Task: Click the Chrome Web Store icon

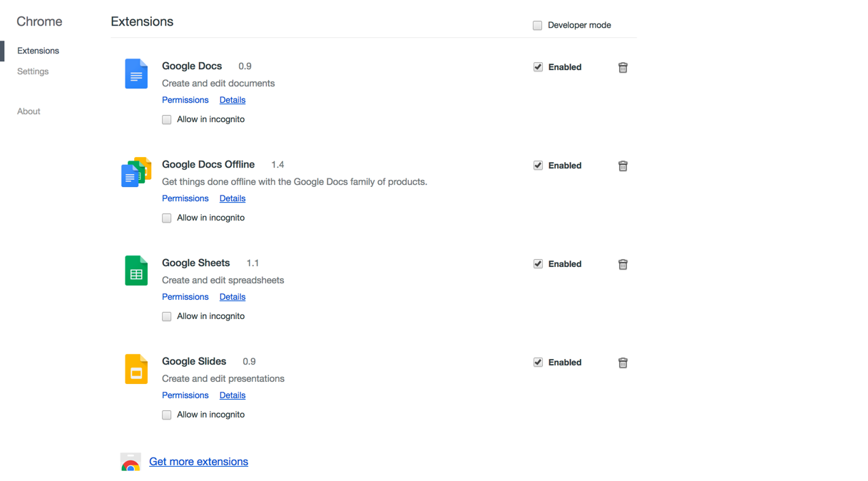Action: click(x=131, y=462)
